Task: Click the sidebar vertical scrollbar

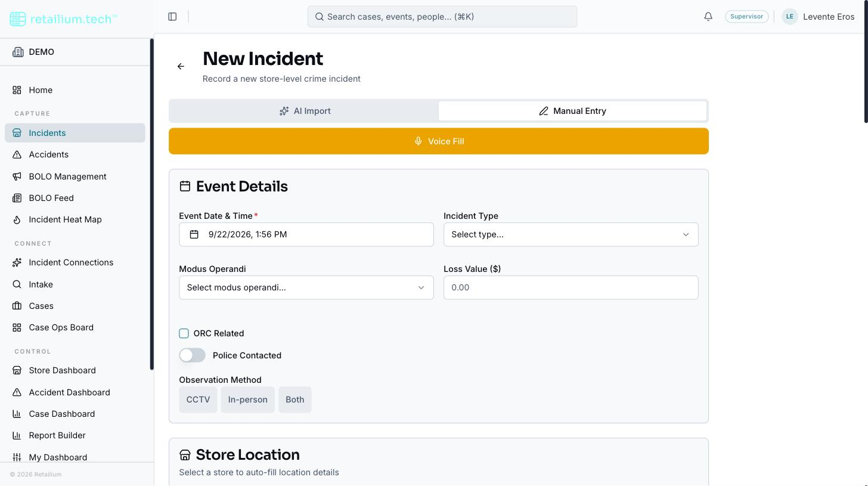Action: [151, 204]
